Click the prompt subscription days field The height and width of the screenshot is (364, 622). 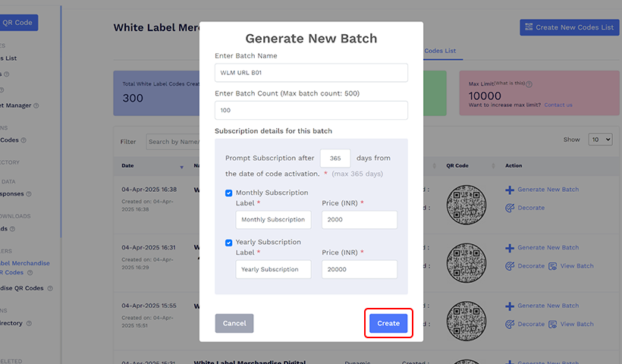(x=335, y=158)
